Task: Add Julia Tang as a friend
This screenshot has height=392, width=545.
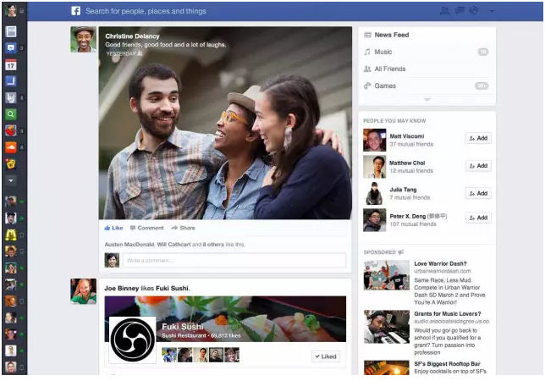Action: coord(478,193)
